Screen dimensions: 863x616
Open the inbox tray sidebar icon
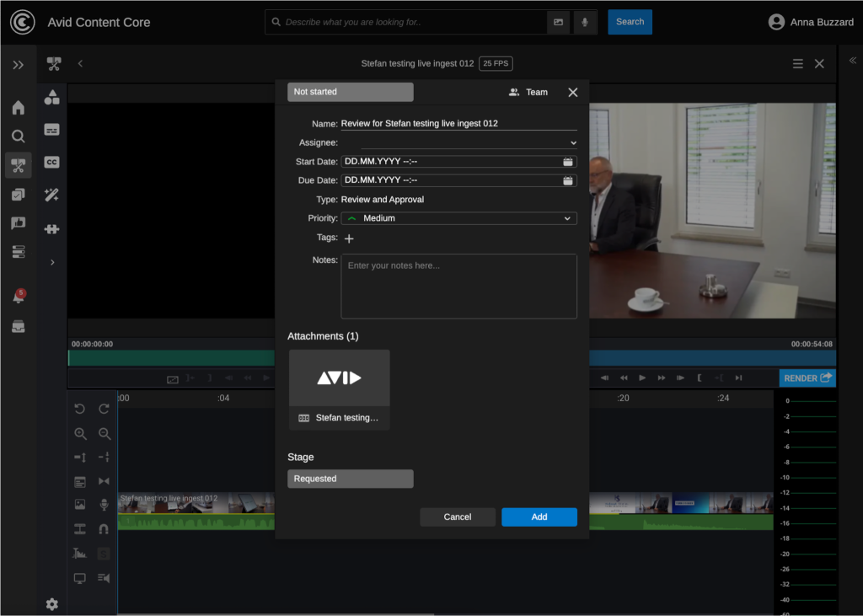pyautogui.click(x=19, y=326)
